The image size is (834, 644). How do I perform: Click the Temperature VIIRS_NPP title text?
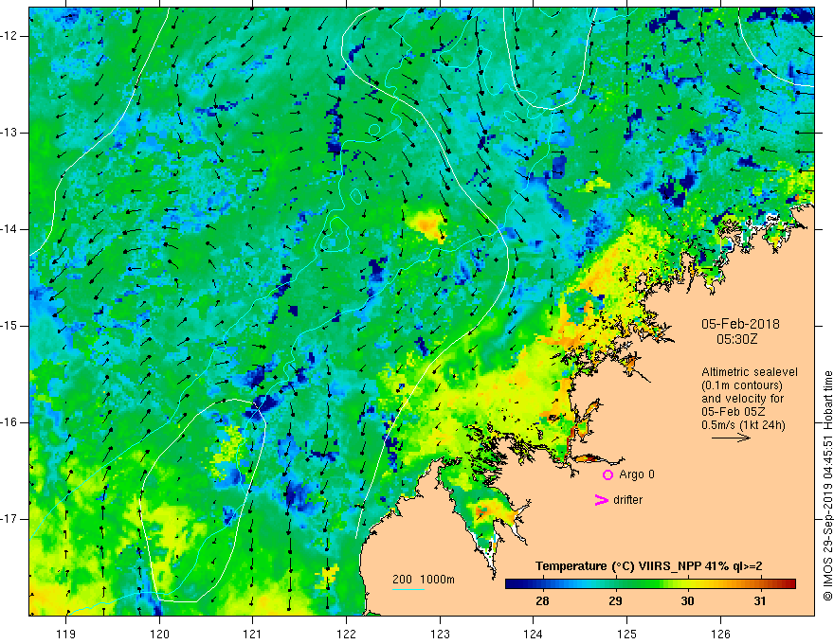tap(649, 566)
